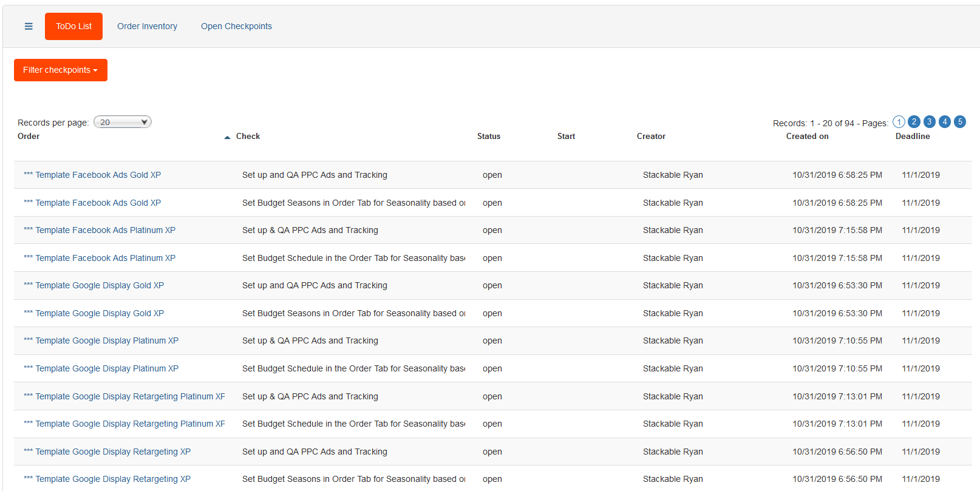980x491 pixels.
Task: Open Google Display Platinum XP order with Budget Schedule check
Action: tap(101, 368)
